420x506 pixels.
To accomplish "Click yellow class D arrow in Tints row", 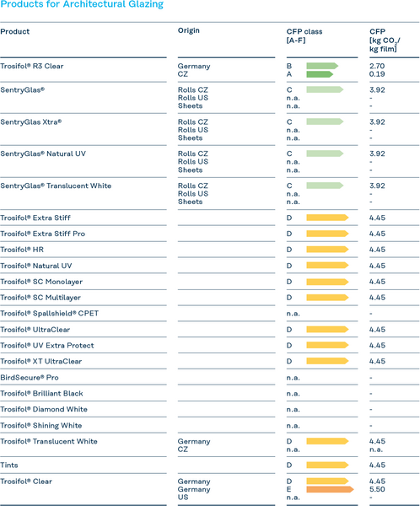I will coord(327,466).
